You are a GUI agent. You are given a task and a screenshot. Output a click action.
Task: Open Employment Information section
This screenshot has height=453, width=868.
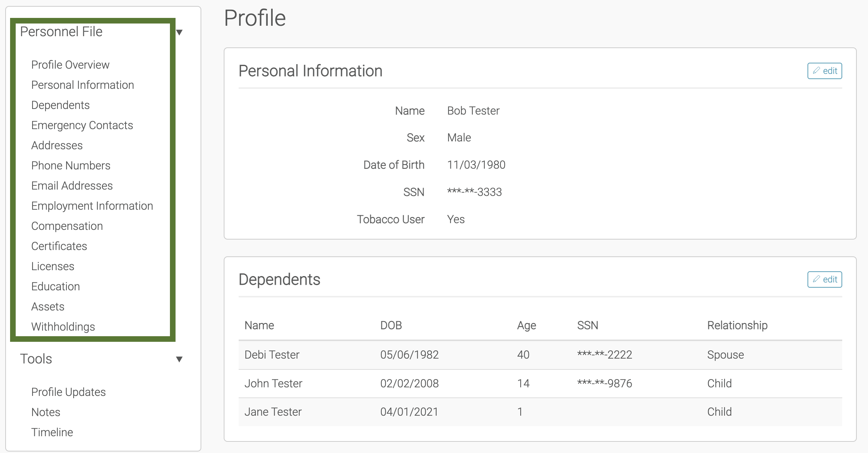92,206
